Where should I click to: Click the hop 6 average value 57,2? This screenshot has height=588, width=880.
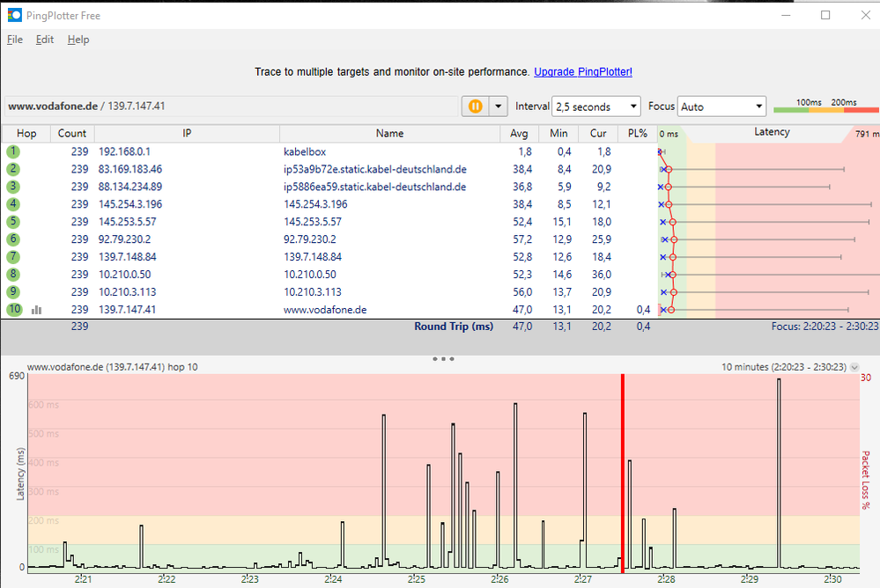[x=522, y=239]
